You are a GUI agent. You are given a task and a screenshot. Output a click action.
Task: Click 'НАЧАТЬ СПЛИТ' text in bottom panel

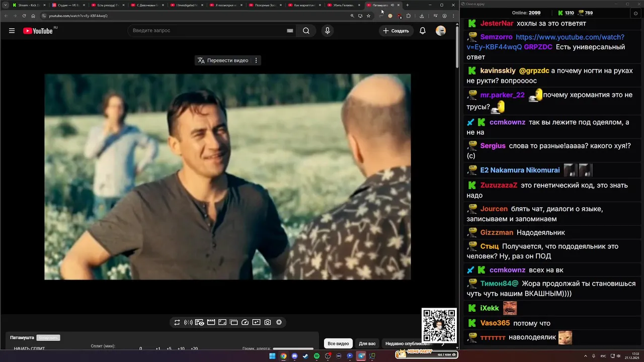29,349
